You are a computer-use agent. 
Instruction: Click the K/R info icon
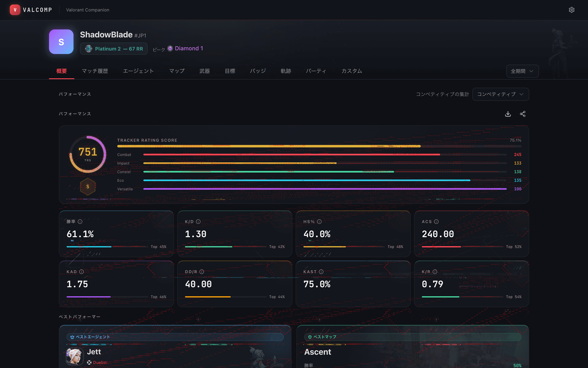[435, 272]
